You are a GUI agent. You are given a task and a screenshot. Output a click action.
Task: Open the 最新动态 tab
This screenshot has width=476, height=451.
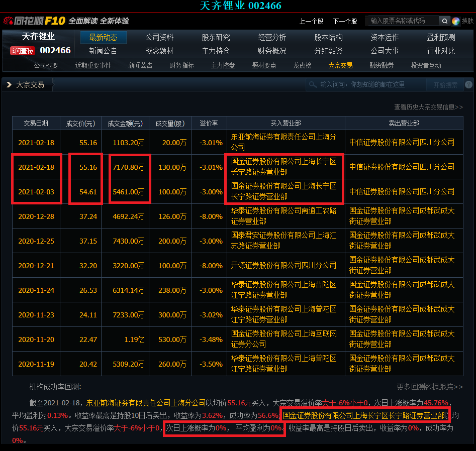pos(103,37)
